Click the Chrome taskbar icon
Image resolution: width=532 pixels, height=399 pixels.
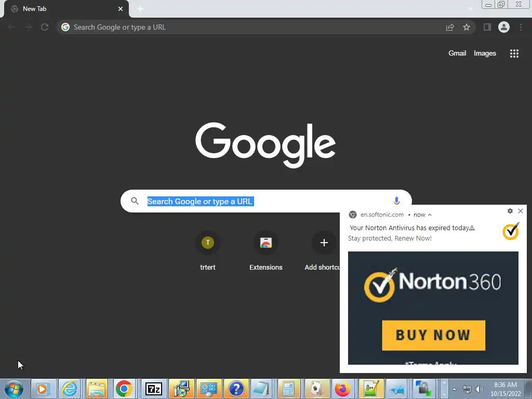(x=124, y=389)
